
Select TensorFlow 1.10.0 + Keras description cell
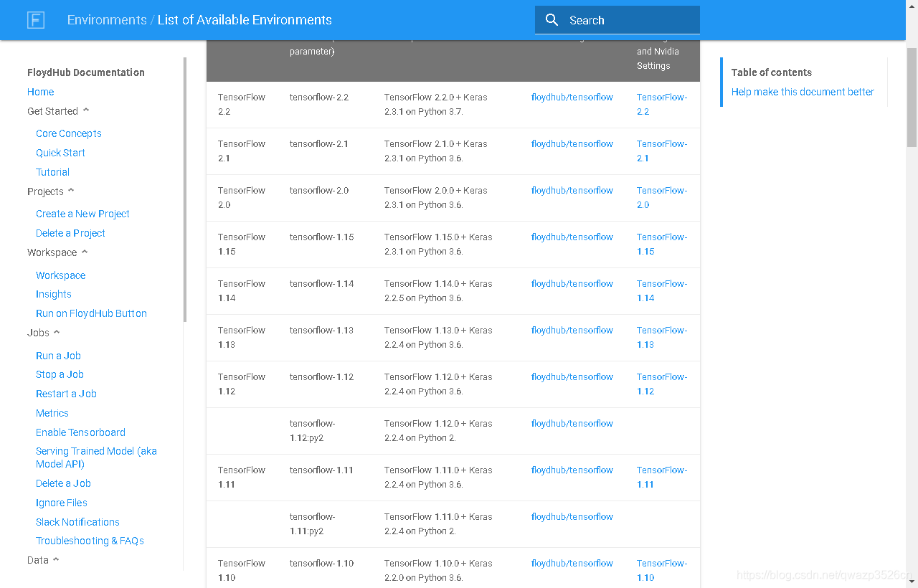[438, 570]
